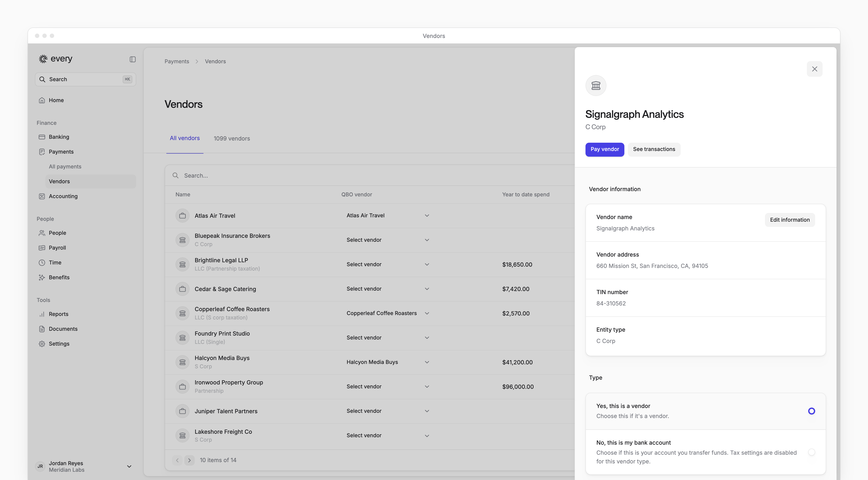Click the Payments receipt icon

pos(42,152)
